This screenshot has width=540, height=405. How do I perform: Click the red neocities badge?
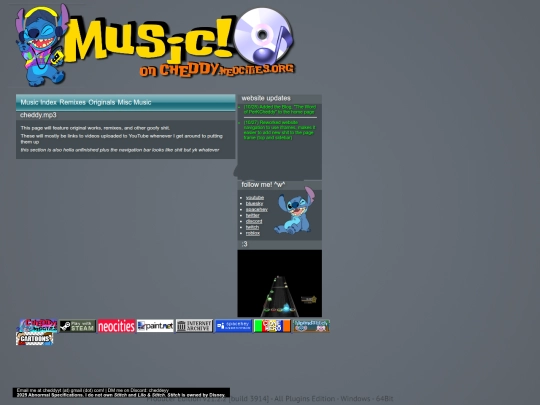tap(116, 326)
